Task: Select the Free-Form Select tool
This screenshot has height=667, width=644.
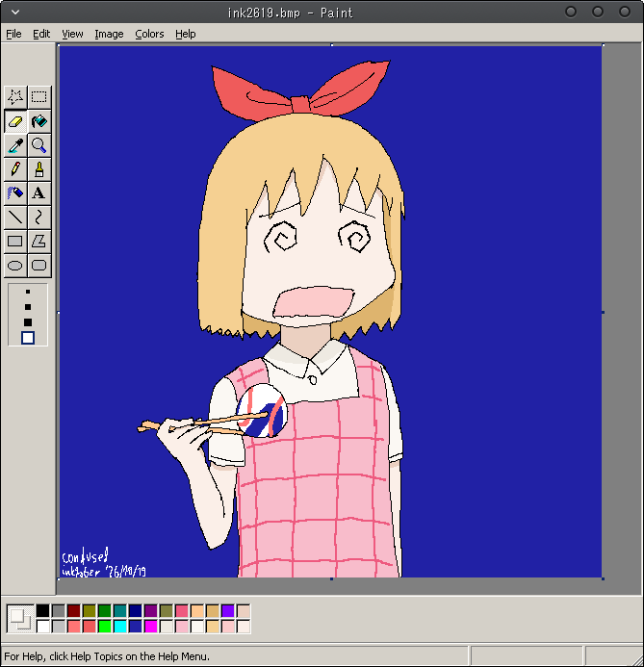Action: click(x=15, y=97)
